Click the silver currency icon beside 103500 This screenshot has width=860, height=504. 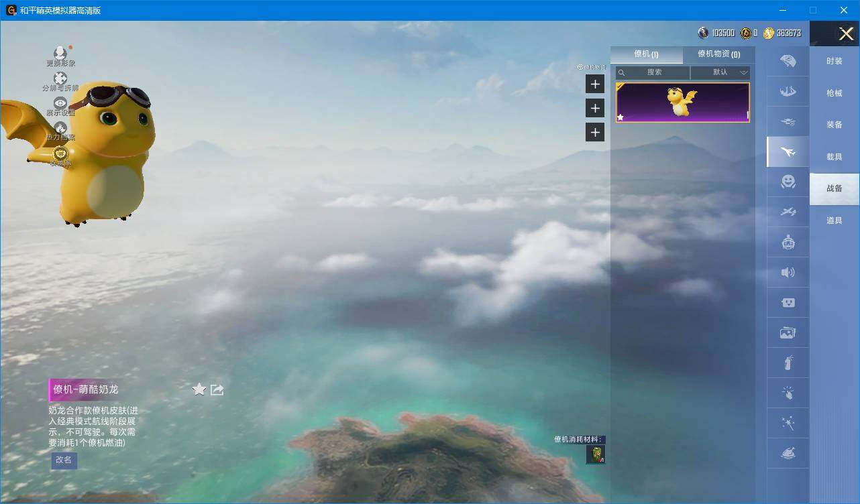(x=703, y=33)
